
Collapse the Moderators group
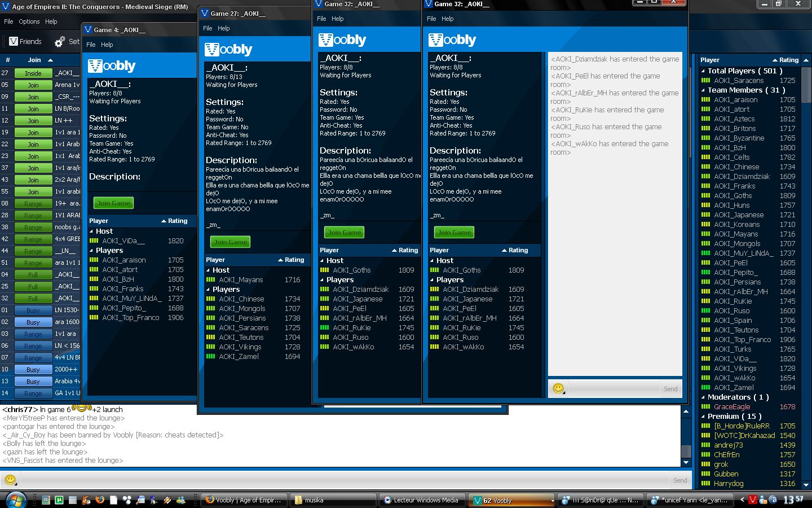(x=703, y=397)
